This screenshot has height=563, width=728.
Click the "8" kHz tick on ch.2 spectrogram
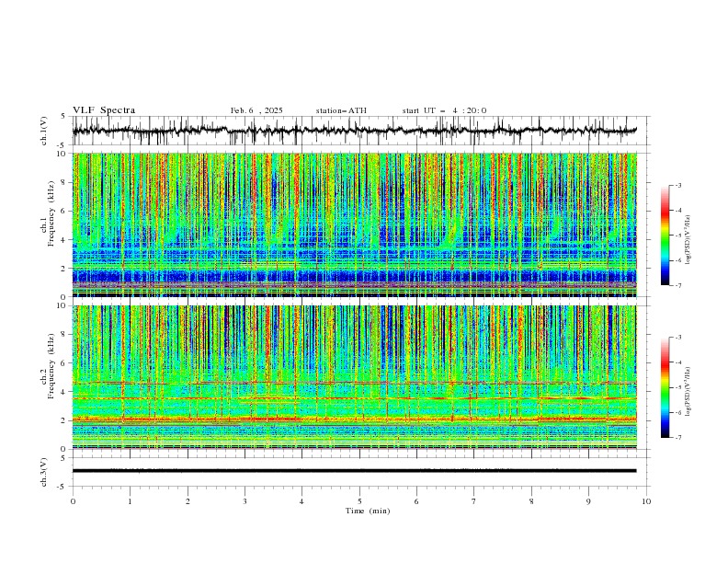click(x=64, y=335)
